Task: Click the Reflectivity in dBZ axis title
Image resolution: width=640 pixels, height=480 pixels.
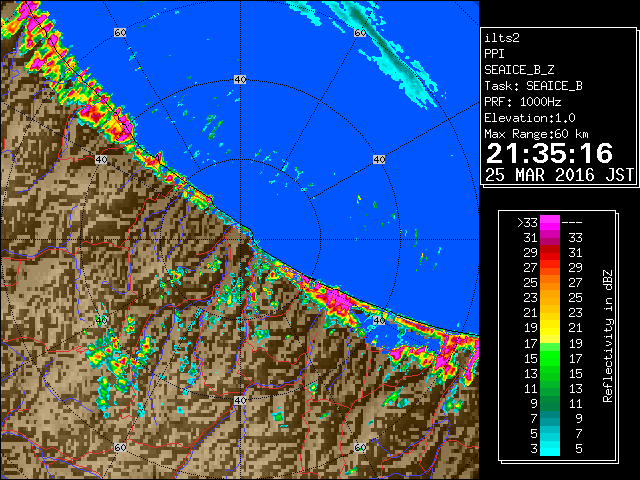Action: 608,336
